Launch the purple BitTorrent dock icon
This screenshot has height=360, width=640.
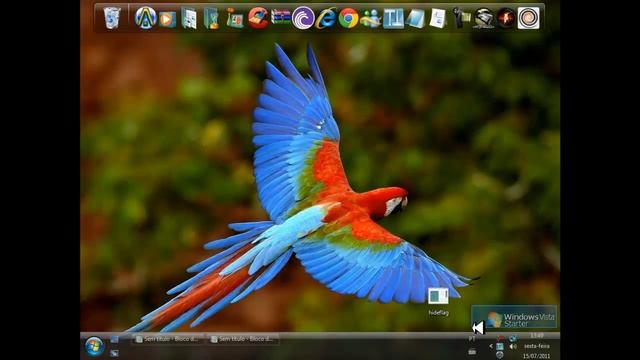click(x=303, y=18)
